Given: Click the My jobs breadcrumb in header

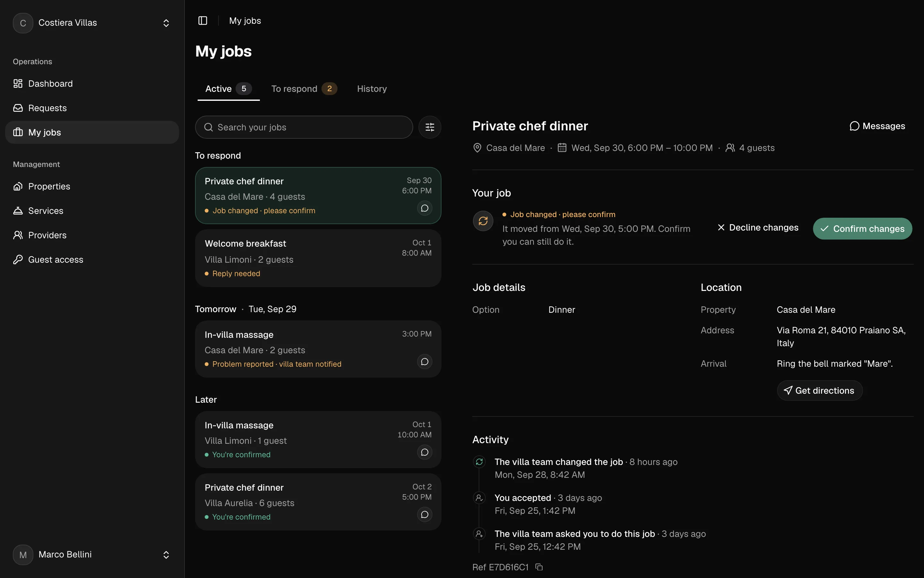Looking at the screenshot, I should coord(245,21).
